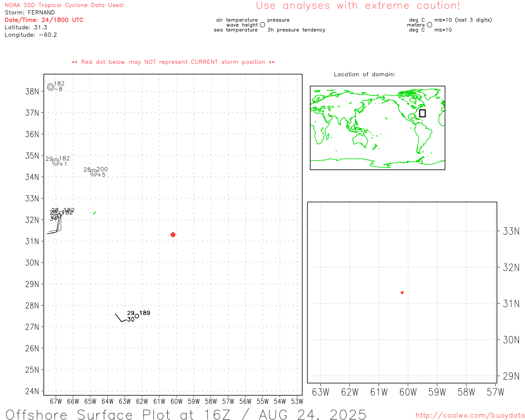This screenshot has width=525, height=420.
Task: Select the 'Longitude: -60.2' value
Action: [31, 35]
